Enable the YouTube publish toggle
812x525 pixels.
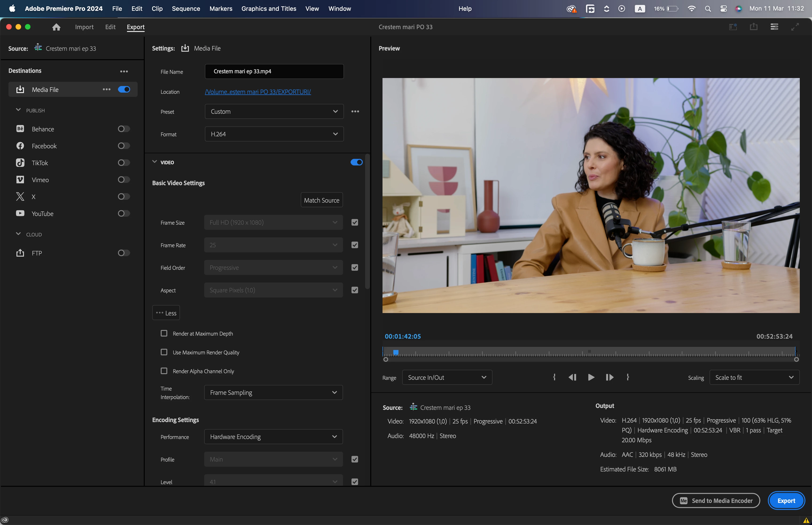(124, 214)
